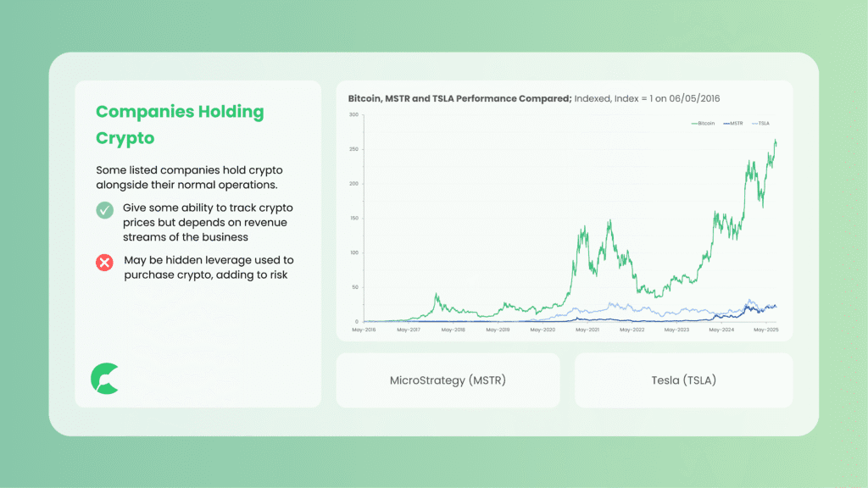Click the TSLA legend entry
This screenshot has height=488, width=868.
(x=760, y=124)
